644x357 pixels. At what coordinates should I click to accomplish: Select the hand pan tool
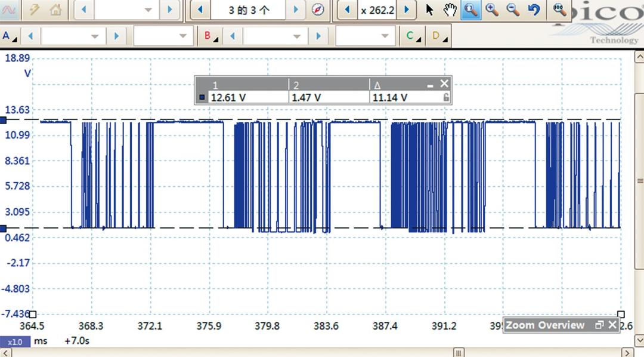[450, 10]
